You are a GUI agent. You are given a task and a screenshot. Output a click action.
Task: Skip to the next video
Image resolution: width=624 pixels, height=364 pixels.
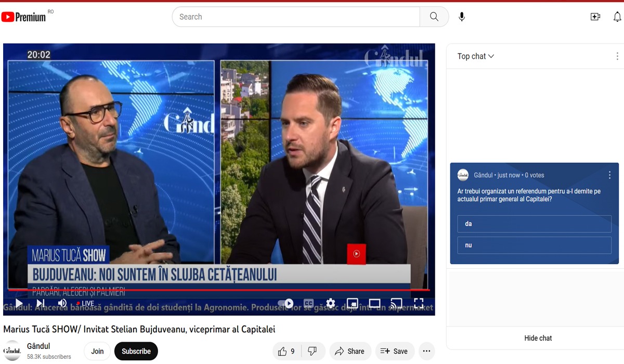pos(41,303)
